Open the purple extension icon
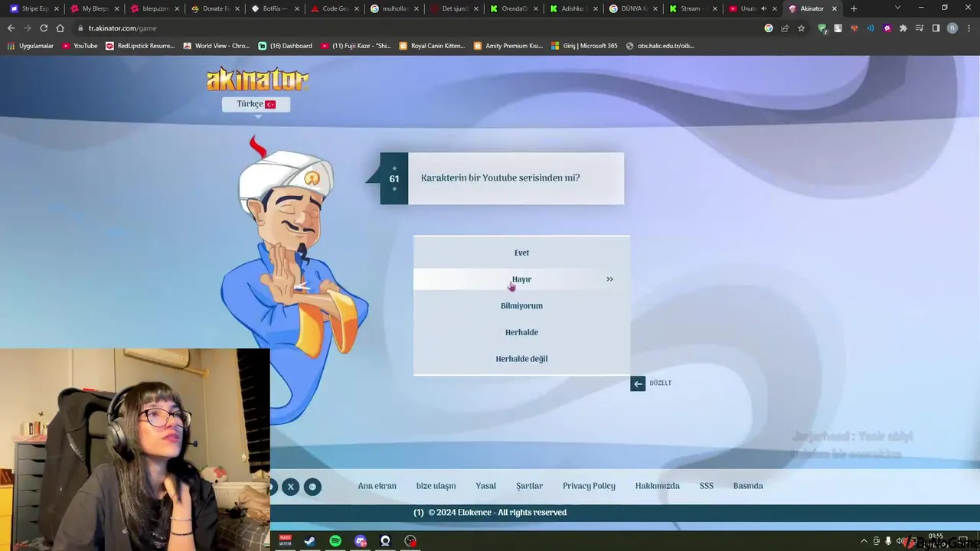This screenshot has width=980, height=551. (x=887, y=28)
